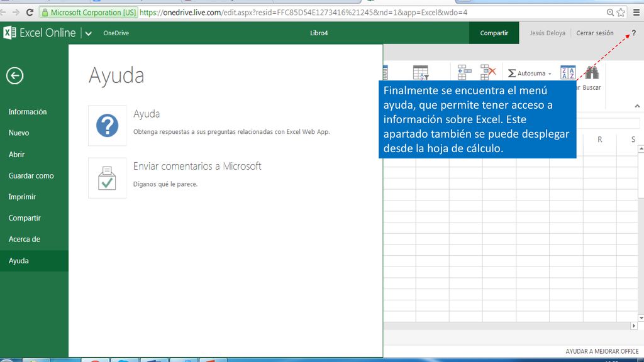This screenshot has width=644, height=362.
Task: Open the Jesús Deloya account name
Action: (x=547, y=33)
